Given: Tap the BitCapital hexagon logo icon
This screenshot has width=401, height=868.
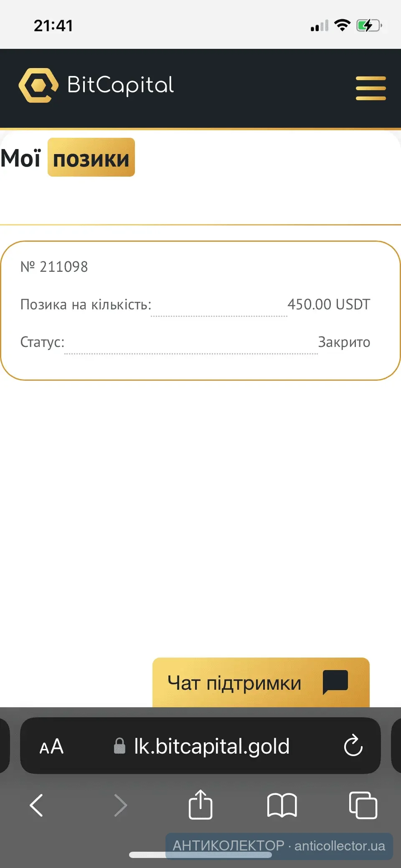Looking at the screenshot, I should [38, 85].
